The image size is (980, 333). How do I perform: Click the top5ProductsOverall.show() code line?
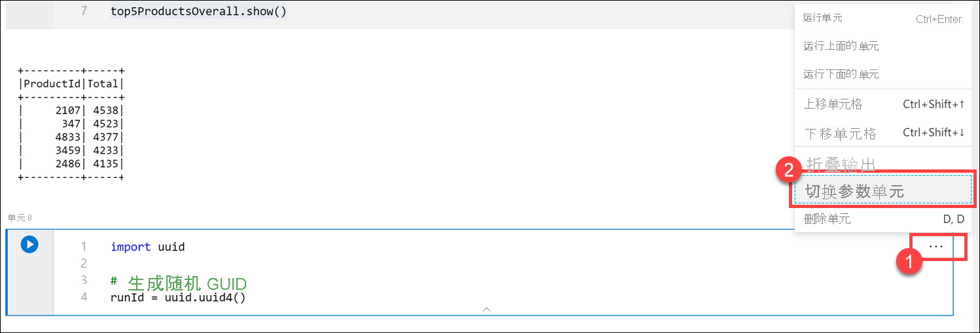pyautogui.click(x=198, y=12)
